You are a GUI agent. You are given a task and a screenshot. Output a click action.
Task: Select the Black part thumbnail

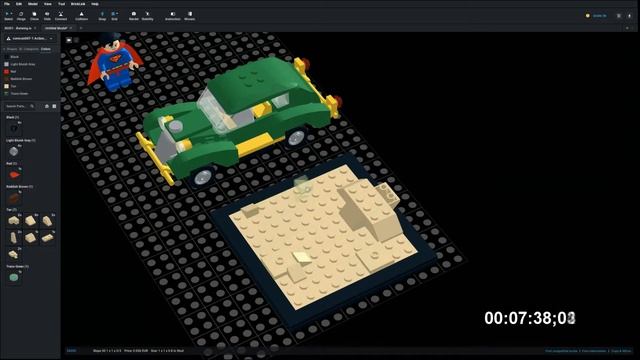[x=13, y=129]
